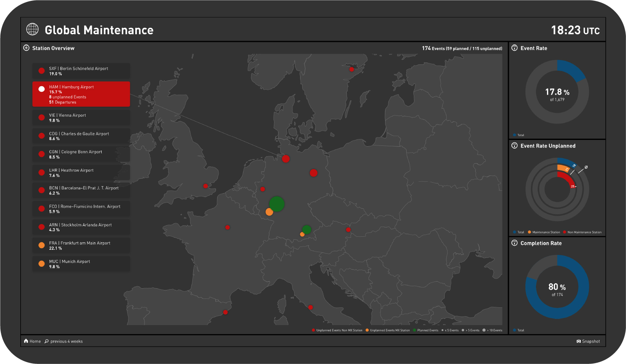Expand the FRA Frankfurt am Main Airport card
The image size is (626, 364).
[81, 246]
